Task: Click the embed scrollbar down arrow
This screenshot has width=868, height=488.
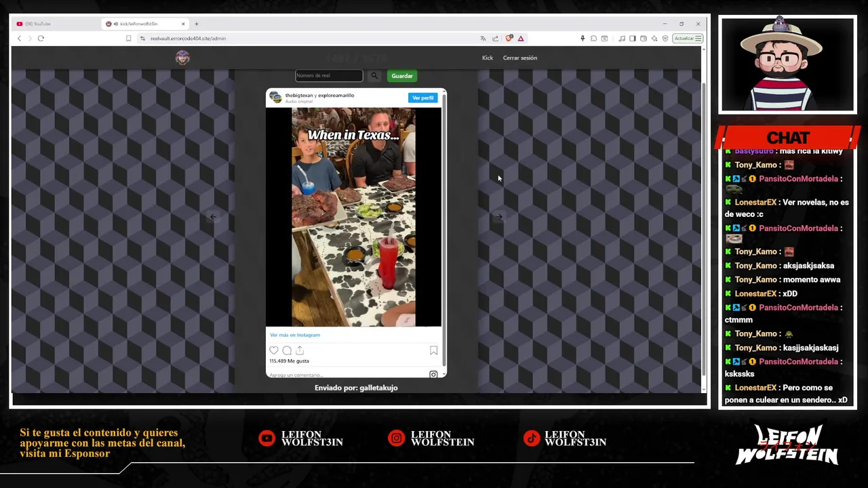Action: click(x=444, y=374)
